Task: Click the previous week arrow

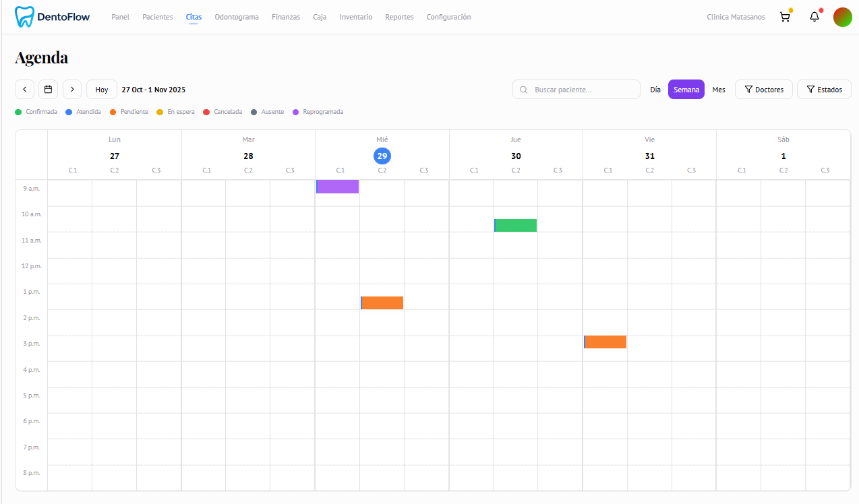Action: point(24,89)
